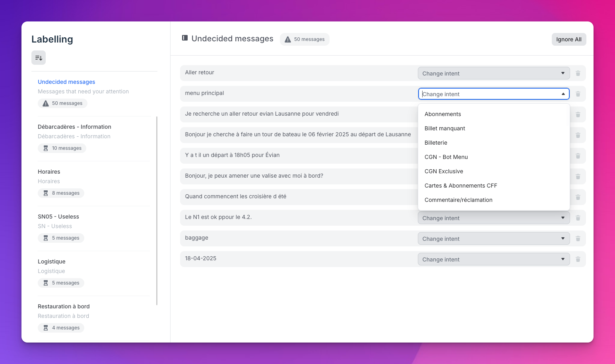Click 'Messages that need your attention' subtitle
This screenshot has width=615, height=364.
(x=83, y=91)
